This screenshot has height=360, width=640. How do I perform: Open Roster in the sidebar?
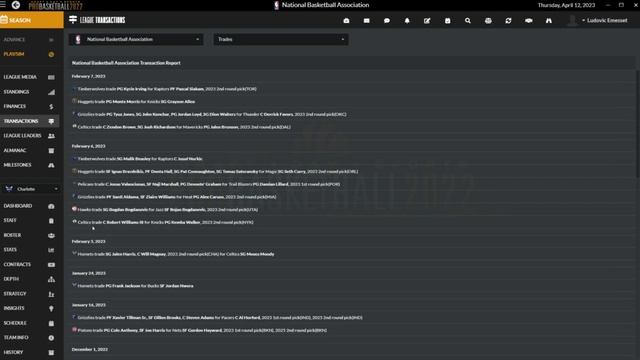click(x=29, y=235)
